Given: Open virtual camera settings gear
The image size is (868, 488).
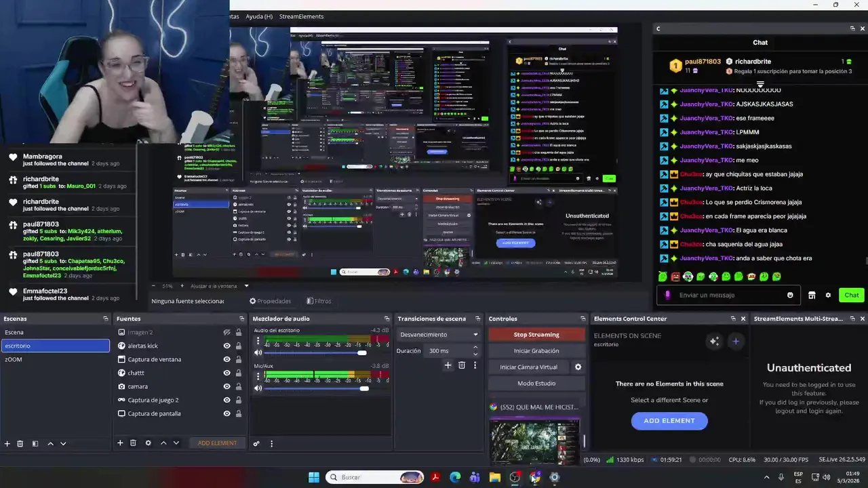Looking at the screenshot, I should (578, 367).
